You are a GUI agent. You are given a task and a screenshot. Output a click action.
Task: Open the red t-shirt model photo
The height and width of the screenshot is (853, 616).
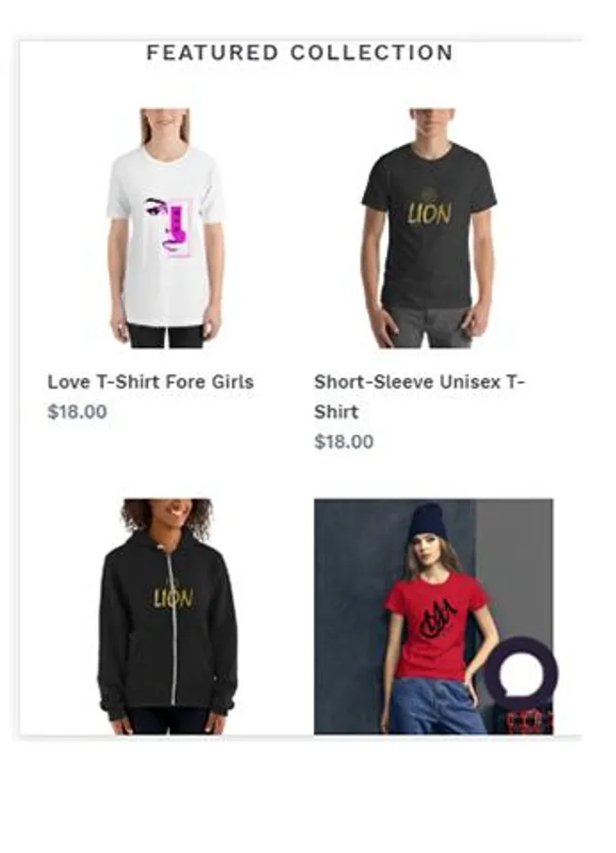coord(433,616)
